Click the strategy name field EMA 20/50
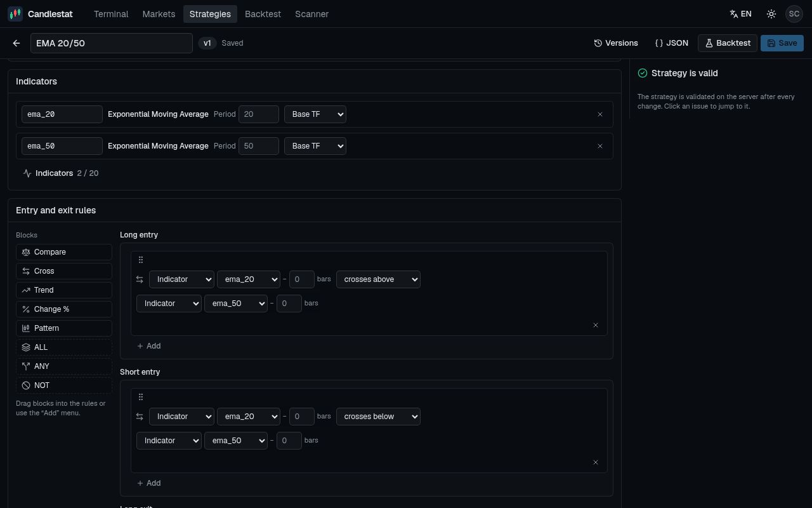 (112, 43)
